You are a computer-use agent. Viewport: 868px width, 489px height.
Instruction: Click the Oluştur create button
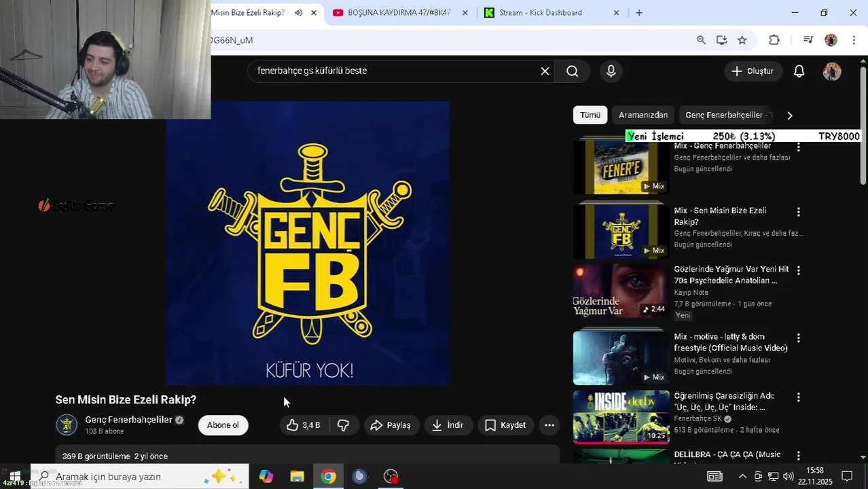[x=753, y=71]
